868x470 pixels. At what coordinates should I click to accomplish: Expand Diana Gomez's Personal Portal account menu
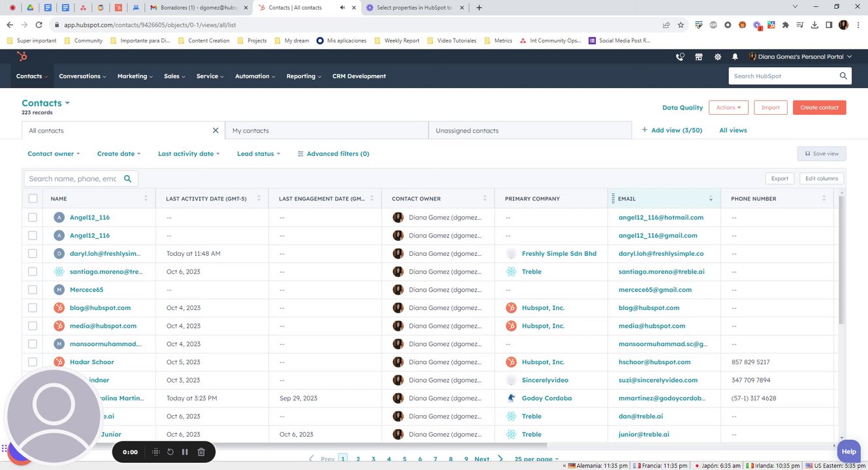pos(800,57)
